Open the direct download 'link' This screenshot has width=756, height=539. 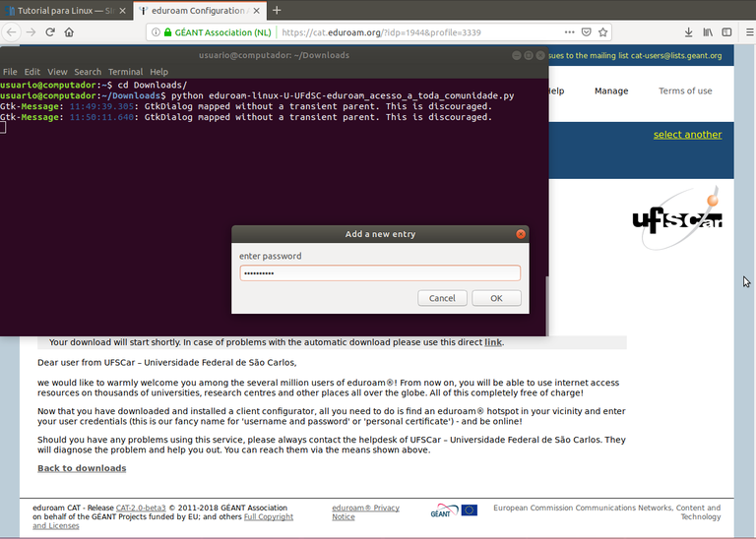(x=493, y=342)
